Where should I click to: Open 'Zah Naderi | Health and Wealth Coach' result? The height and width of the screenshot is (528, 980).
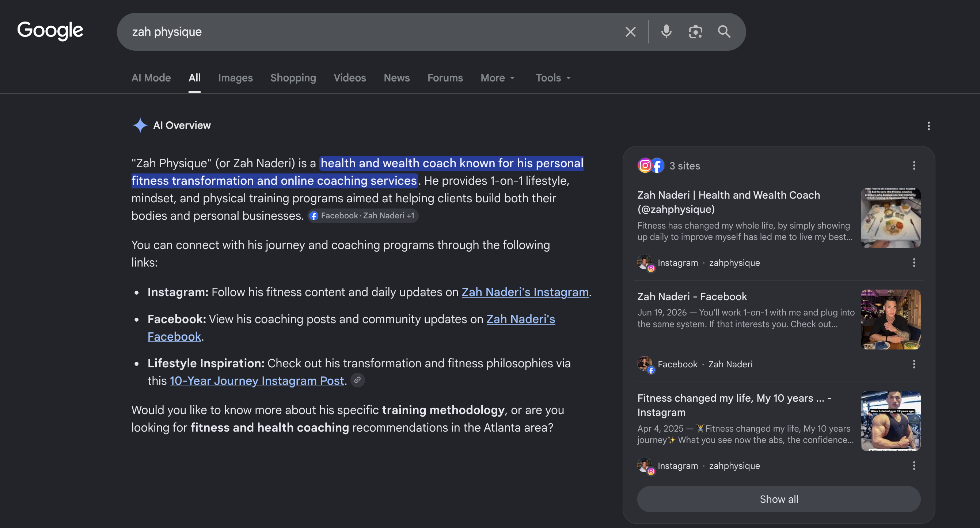(x=729, y=202)
